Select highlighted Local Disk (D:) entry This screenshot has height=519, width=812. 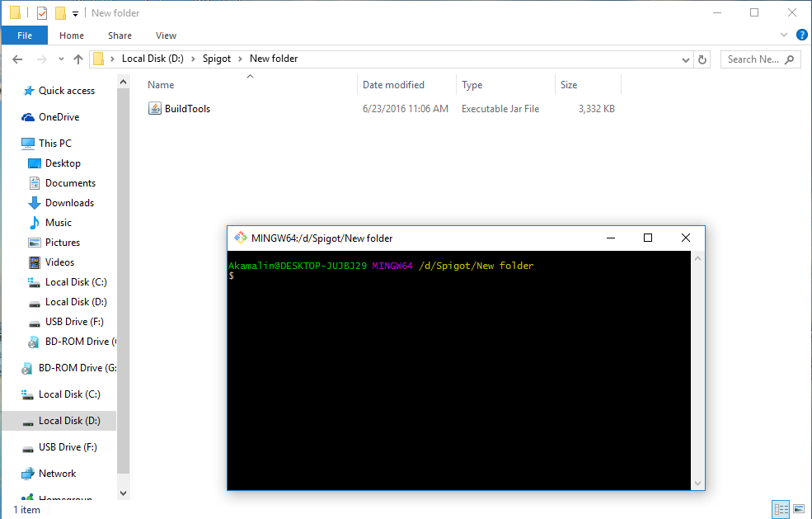click(x=59, y=421)
